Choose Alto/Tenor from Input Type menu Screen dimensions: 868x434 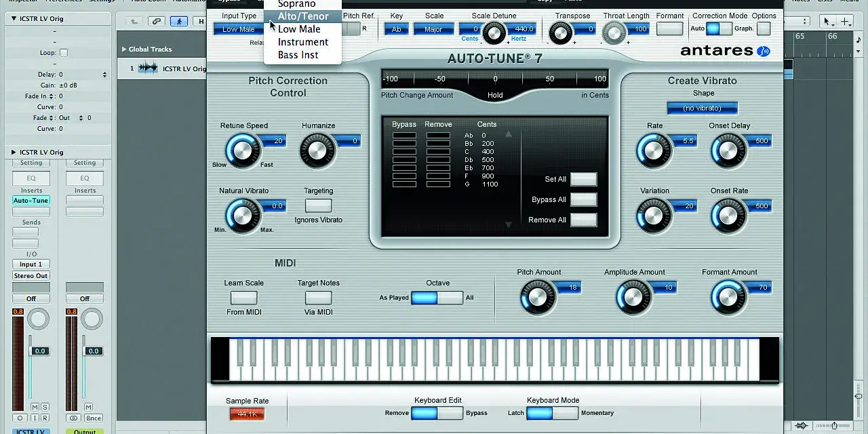303,16
